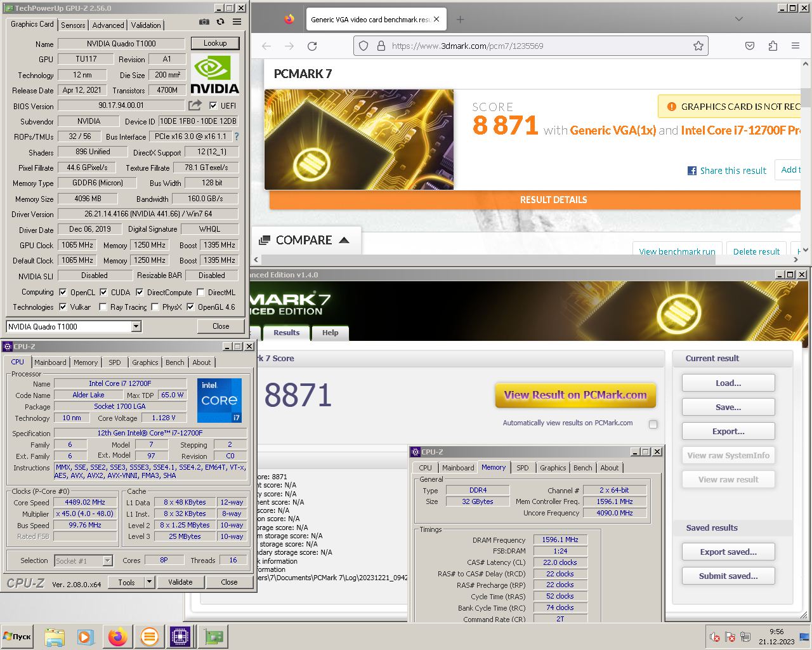The image size is (812, 650).
Task: Switch to the Help tab in PCMark 7
Action: (x=330, y=333)
